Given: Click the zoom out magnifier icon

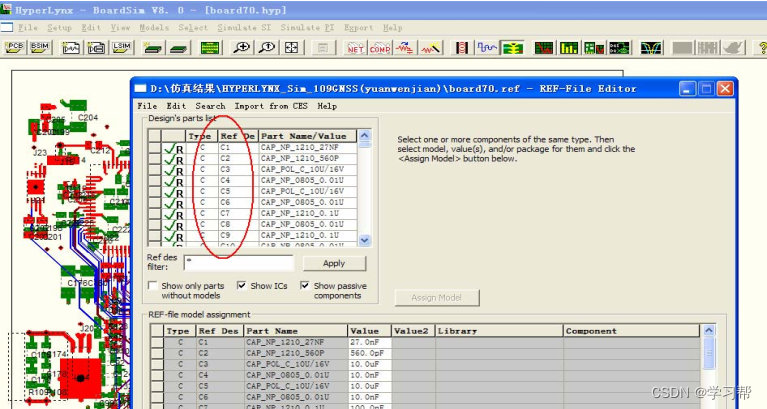Looking at the screenshot, I should click(x=267, y=47).
